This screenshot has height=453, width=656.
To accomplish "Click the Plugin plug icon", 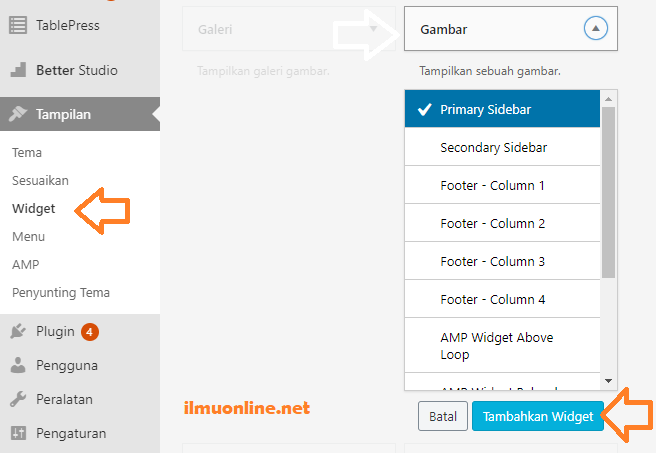I will pyautogui.click(x=18, y=331).
